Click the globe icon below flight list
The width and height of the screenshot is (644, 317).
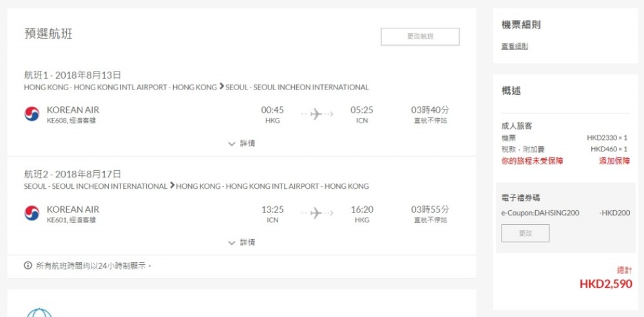coord(39,312)
